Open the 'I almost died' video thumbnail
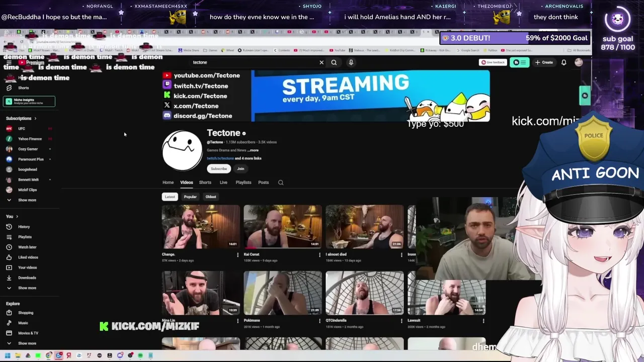 [365, 227]
